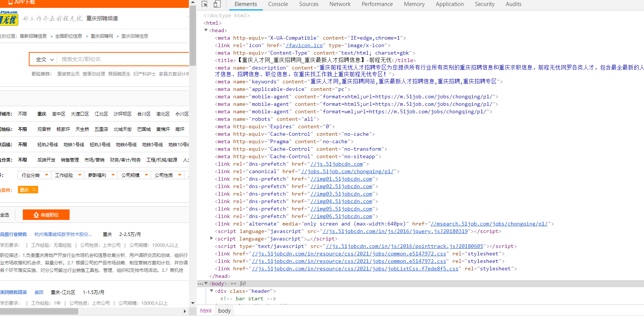This screenshot has height=316, width=644.
Task: Open the pointtrack.js?20180605 script source link
Action: (405, 246)
